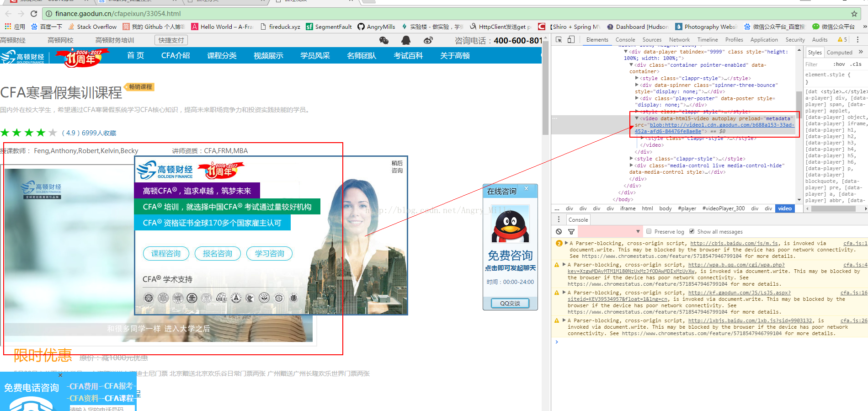
Task: Open the fireduck.xyz bookmark
Action: point(280,27)
